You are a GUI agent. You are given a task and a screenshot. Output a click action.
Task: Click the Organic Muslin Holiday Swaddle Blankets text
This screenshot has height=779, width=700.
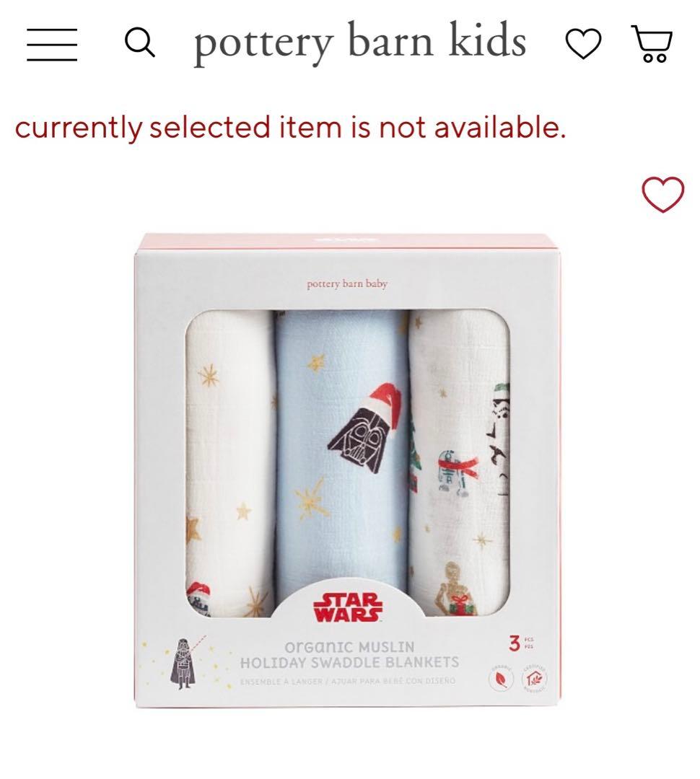349,655
